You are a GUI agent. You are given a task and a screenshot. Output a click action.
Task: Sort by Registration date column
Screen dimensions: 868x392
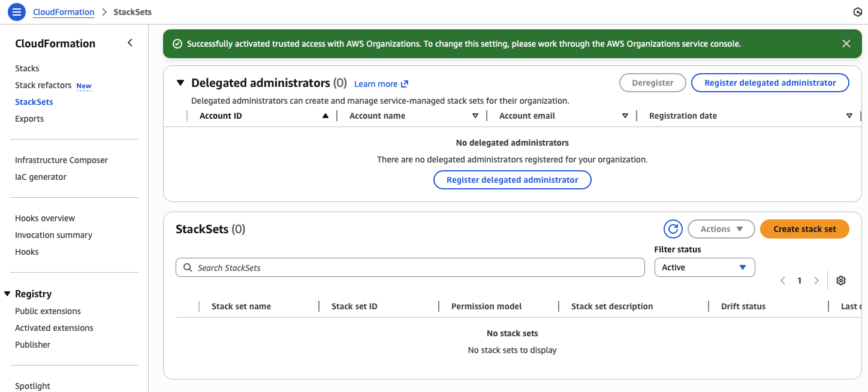pos(849,116)
